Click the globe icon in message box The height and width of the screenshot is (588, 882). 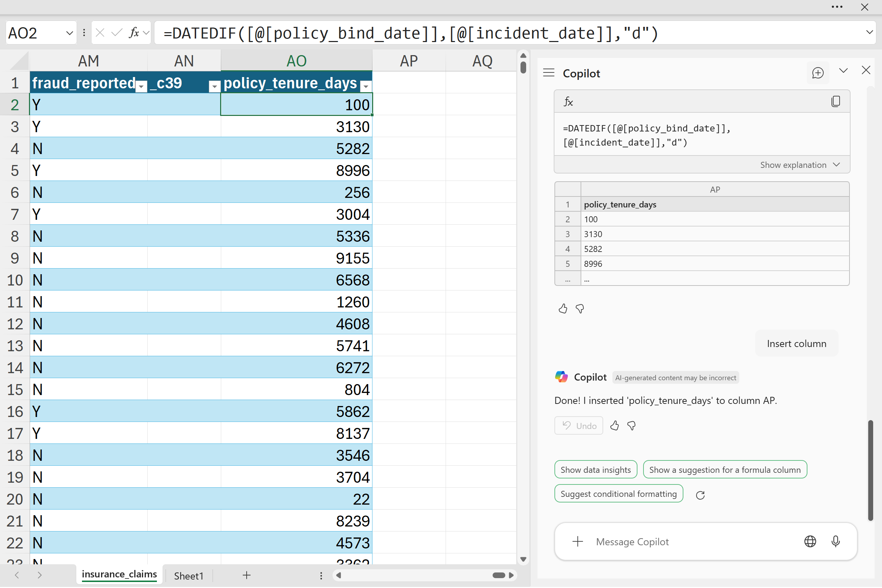click(x=810, y=541)
